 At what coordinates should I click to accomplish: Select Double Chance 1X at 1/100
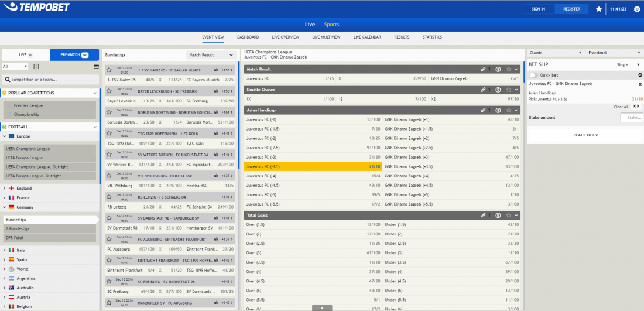[290, 99]
